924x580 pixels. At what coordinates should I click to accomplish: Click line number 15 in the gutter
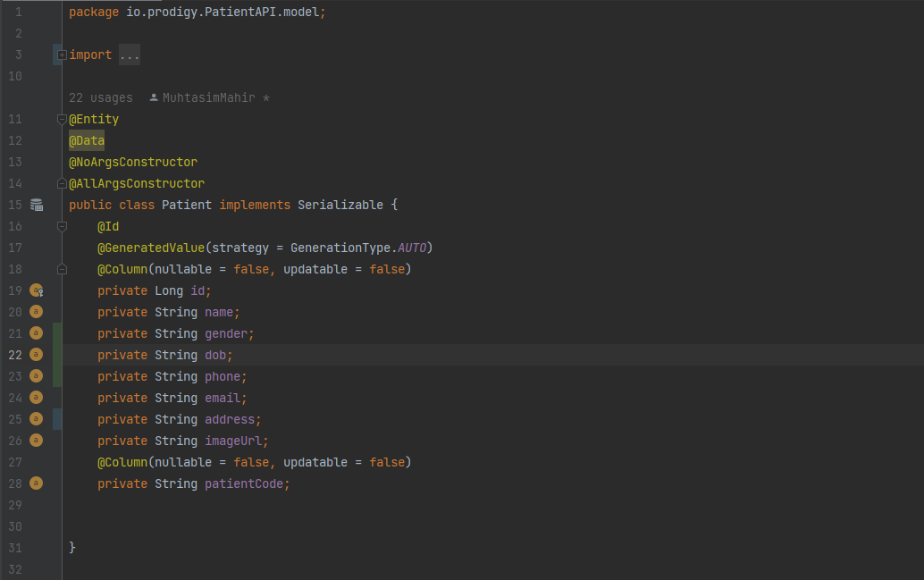(x=15, y=206)
